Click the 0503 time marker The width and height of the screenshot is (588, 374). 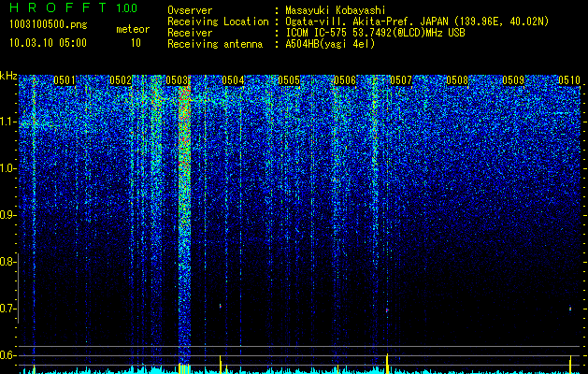pyautogui.click(x=177, y=80)
